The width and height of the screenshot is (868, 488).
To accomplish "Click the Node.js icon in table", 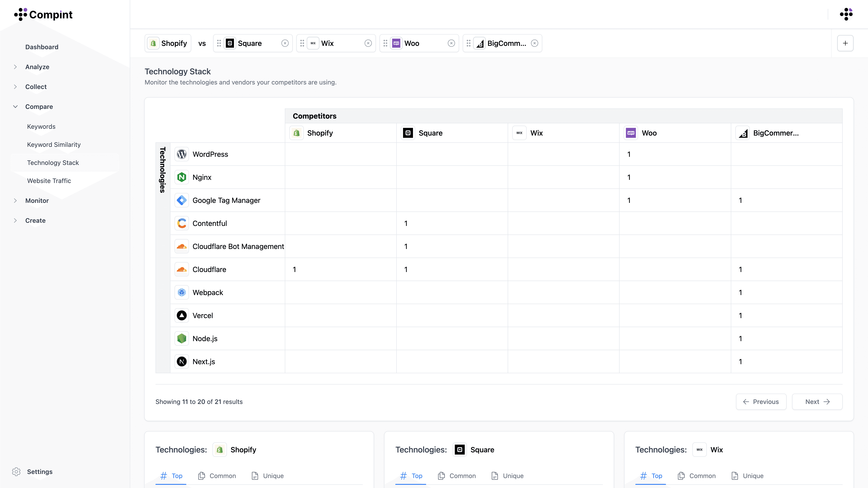I will click(x=182, y=338).
